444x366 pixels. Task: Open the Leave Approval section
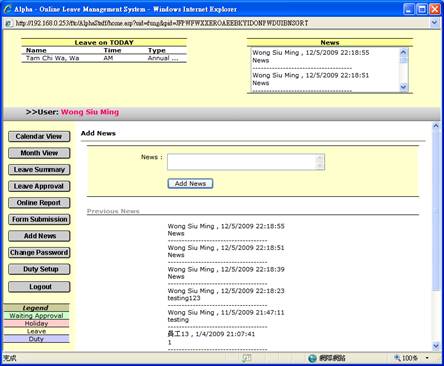pyautogui.click(x=39, y=186)
